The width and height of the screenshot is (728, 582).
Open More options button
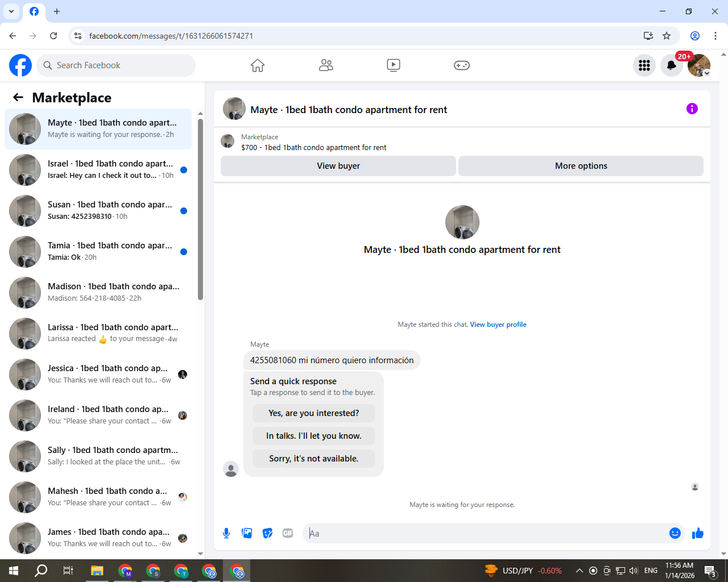pos(581,166)
